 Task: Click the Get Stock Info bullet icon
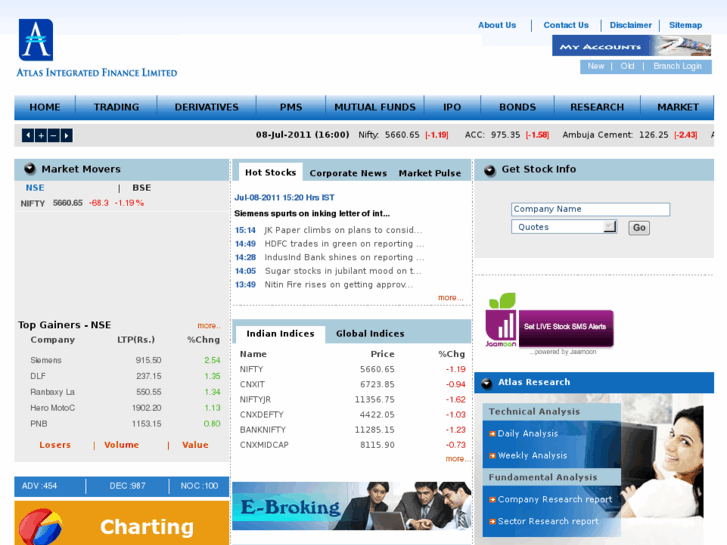490,170
